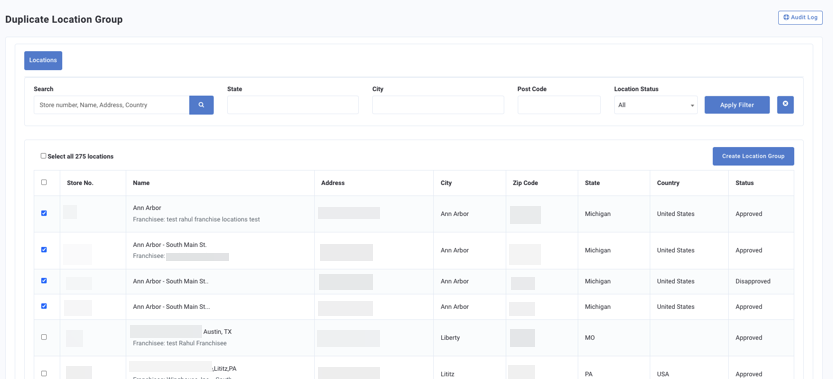The image size is (833, 379).
Task: Focus the City filter field
Action: click(438, 105)
